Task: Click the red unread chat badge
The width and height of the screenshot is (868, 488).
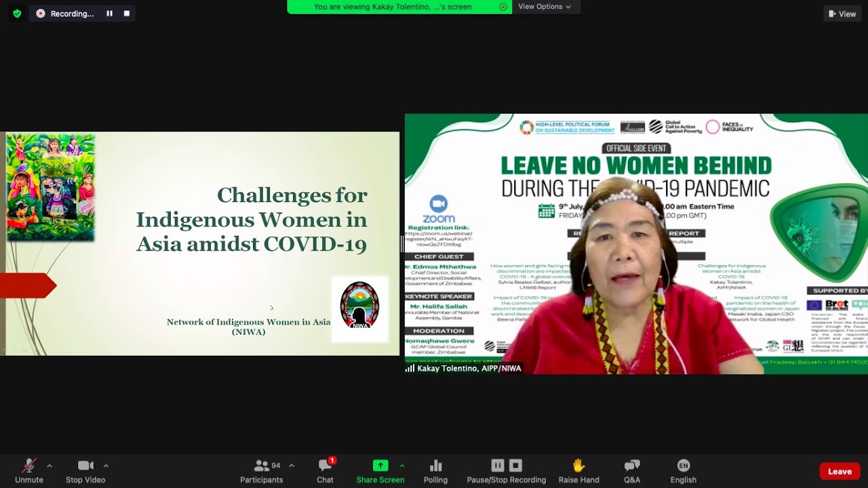Action: point(332,461)
